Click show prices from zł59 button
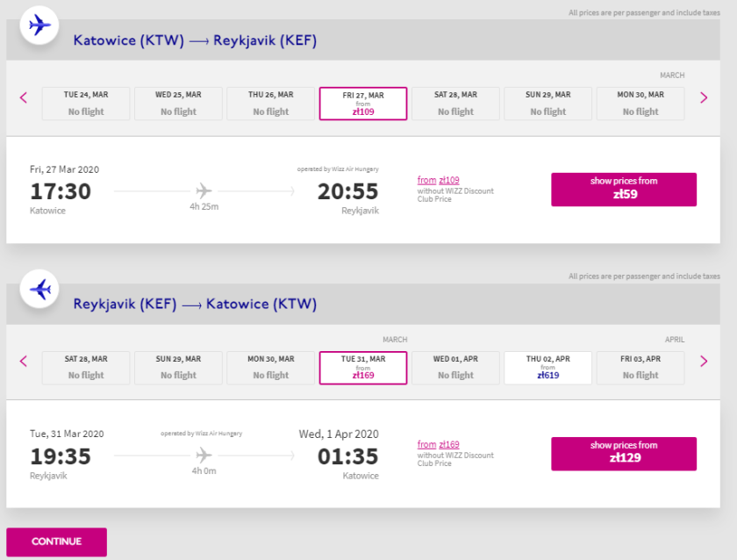 click(623, 189)
